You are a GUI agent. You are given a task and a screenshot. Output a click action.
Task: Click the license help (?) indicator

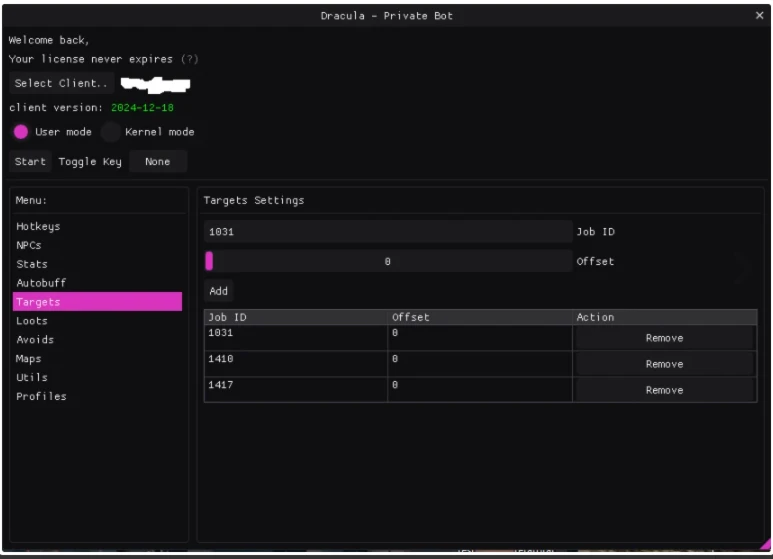click(x=190, y=59)
